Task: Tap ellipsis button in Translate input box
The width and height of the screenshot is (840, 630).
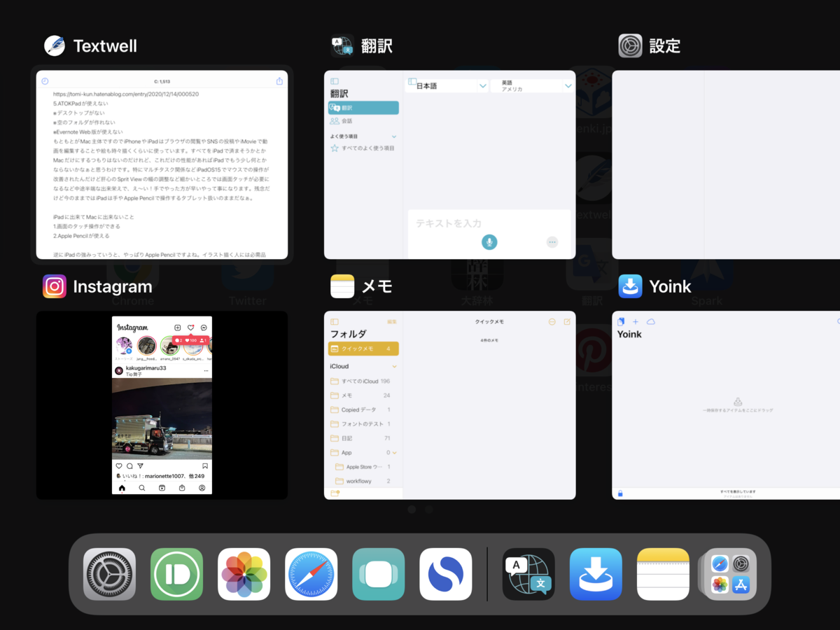Action: point(552,242)
